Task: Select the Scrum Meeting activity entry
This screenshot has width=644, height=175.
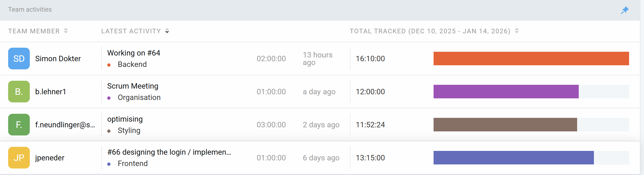Action: pos(133,86)
